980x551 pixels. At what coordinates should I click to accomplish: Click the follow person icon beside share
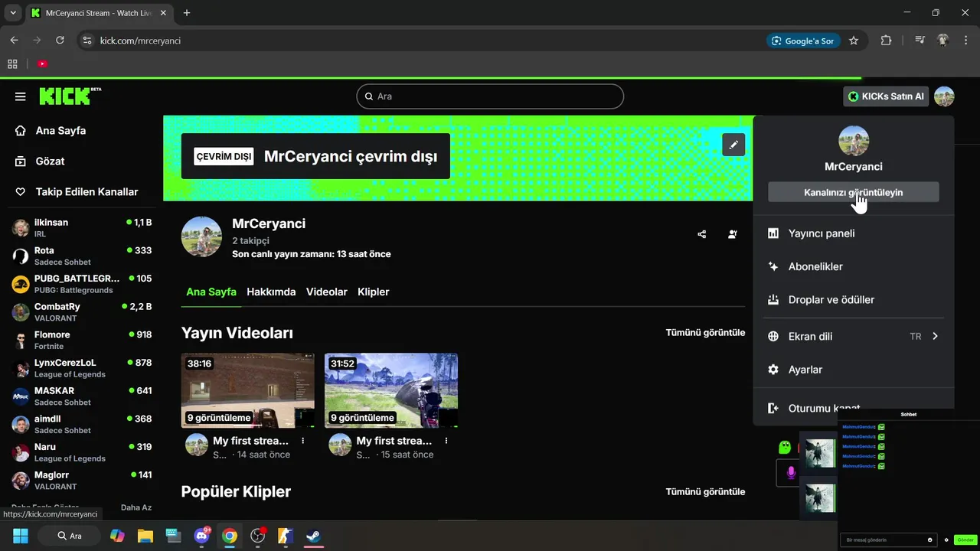(x=733, y=234)
